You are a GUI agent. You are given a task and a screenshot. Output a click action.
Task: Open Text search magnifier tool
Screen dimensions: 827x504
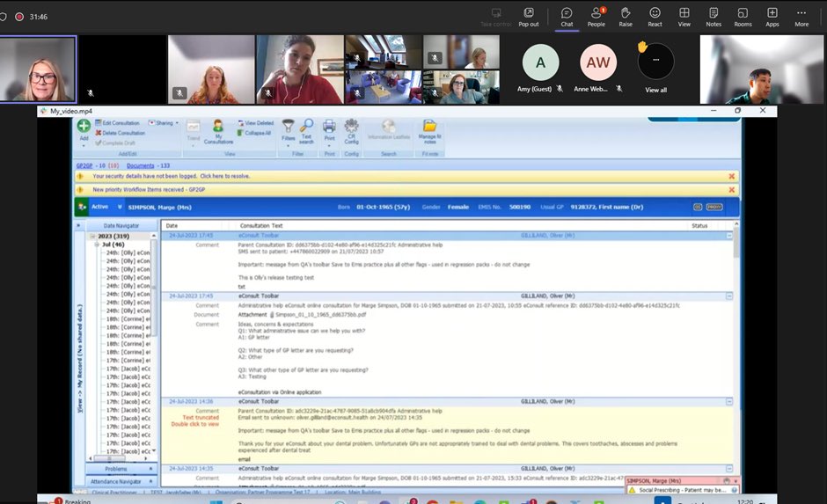pos(306,131)
